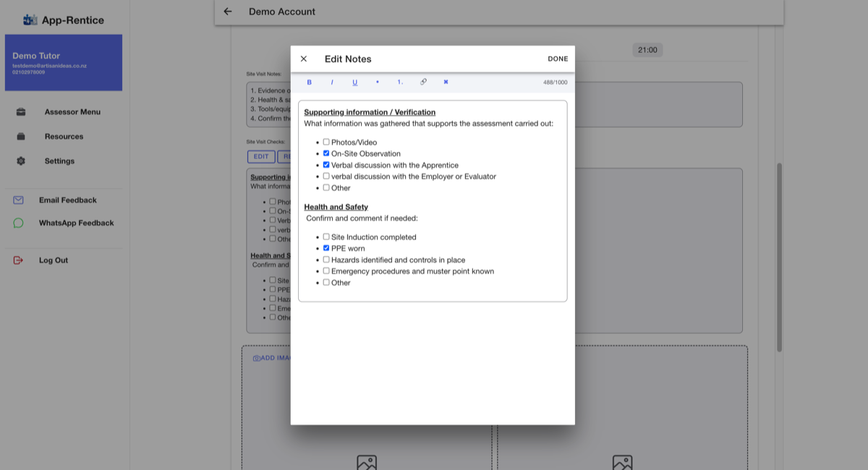The width and height of the screenshot is (868, 470).
Task: Open Resources in the sidebar
Action: tap(64, 137)
